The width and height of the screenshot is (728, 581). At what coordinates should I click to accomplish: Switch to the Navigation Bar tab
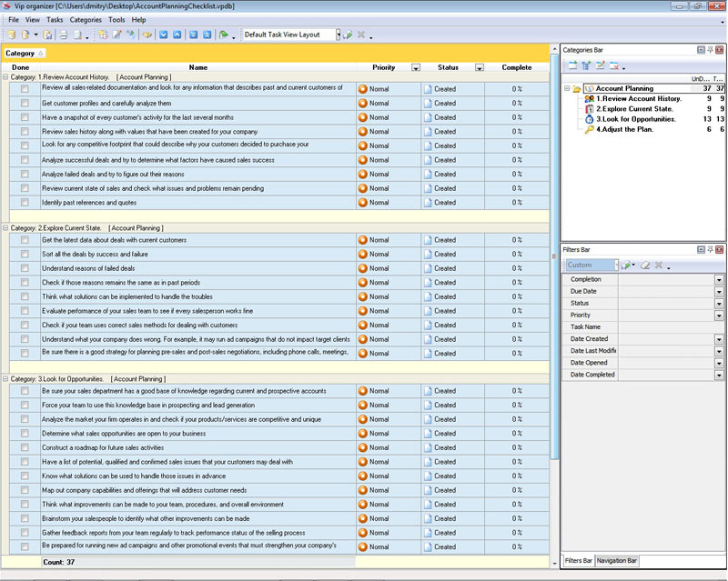[618, 561]
